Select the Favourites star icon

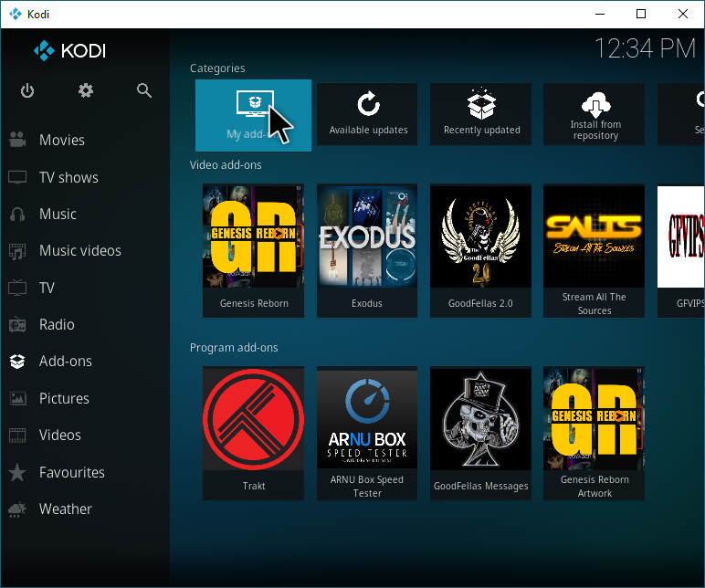[x=17, y=472]
